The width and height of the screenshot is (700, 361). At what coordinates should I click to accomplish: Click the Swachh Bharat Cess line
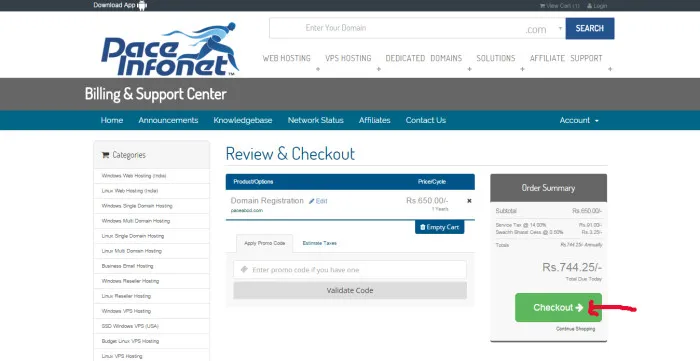point(549,232)
